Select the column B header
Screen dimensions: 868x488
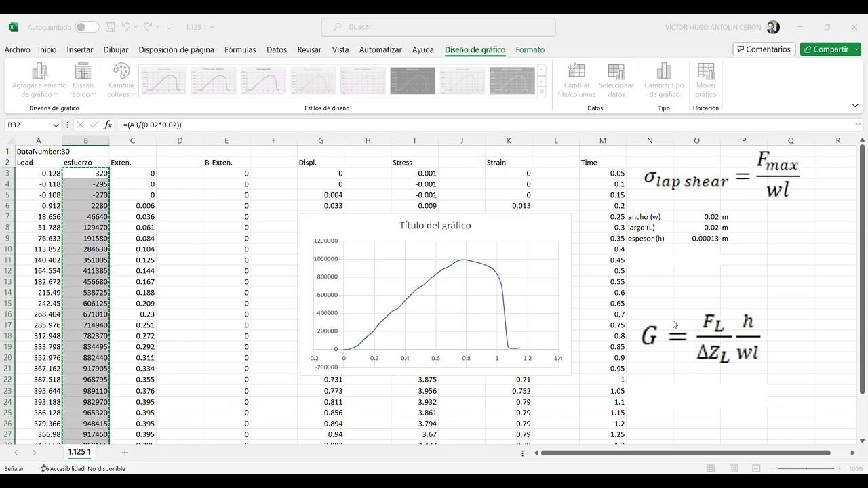[85, 140]
